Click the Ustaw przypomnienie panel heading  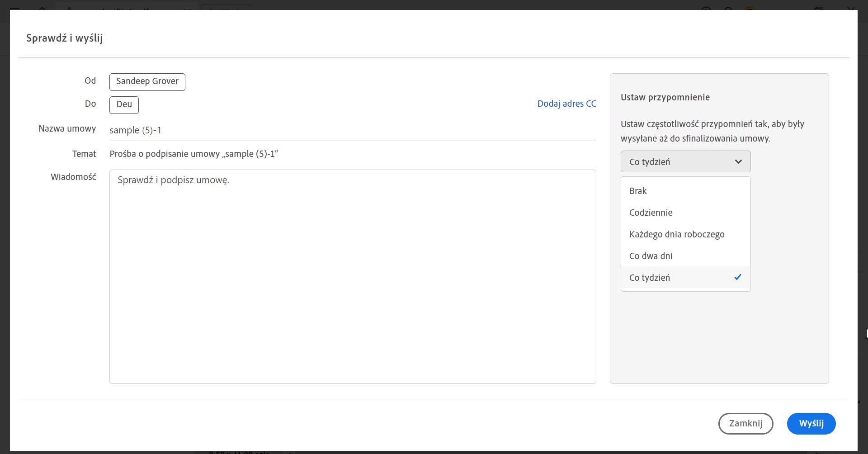point(665,97)
